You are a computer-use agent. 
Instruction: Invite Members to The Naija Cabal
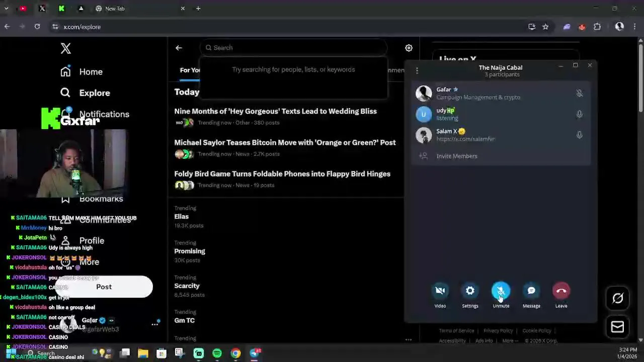tap(457, 156)
